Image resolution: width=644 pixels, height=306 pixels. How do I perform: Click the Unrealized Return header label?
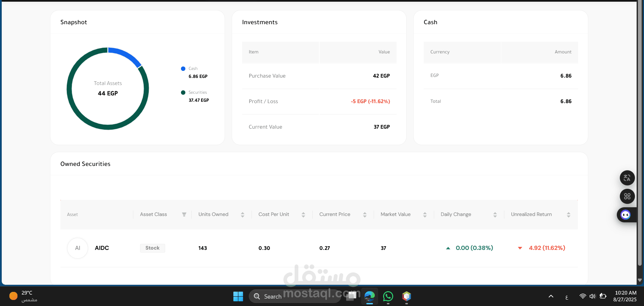point(532,215)
